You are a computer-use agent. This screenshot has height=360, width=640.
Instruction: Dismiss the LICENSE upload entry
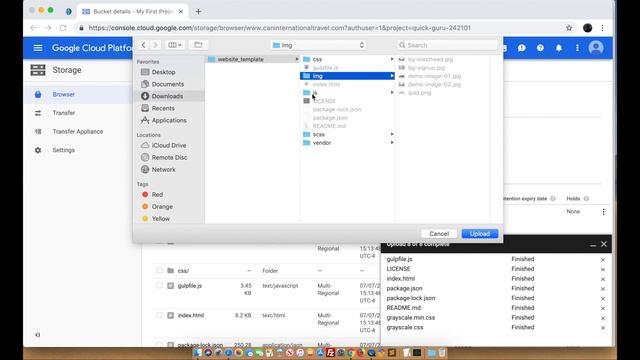click(603, 269)
